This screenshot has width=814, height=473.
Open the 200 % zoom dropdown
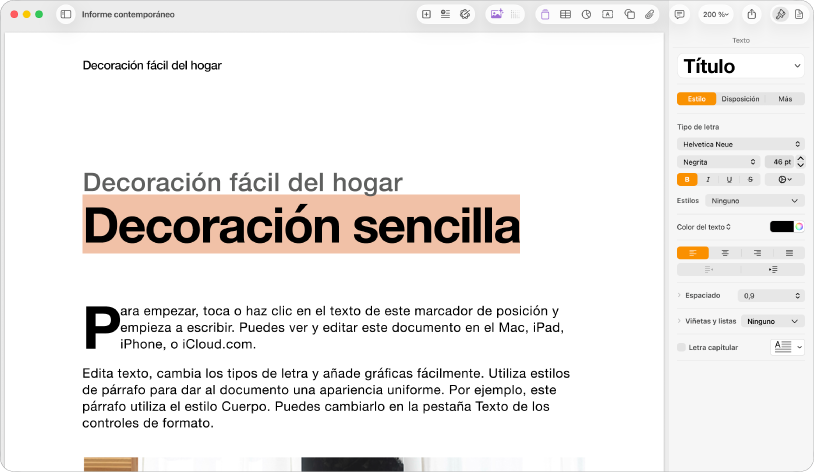pos(716,15)
